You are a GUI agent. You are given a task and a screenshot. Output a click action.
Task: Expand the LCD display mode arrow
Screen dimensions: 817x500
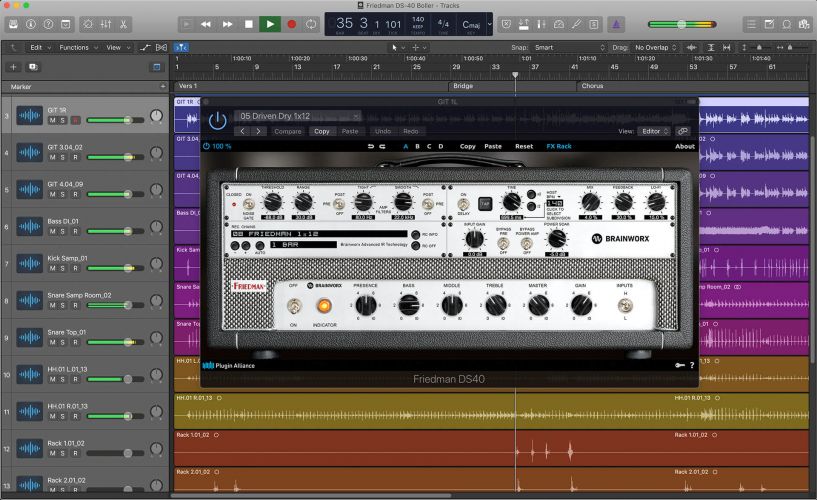pyautogui.click(x=489, y=24)
